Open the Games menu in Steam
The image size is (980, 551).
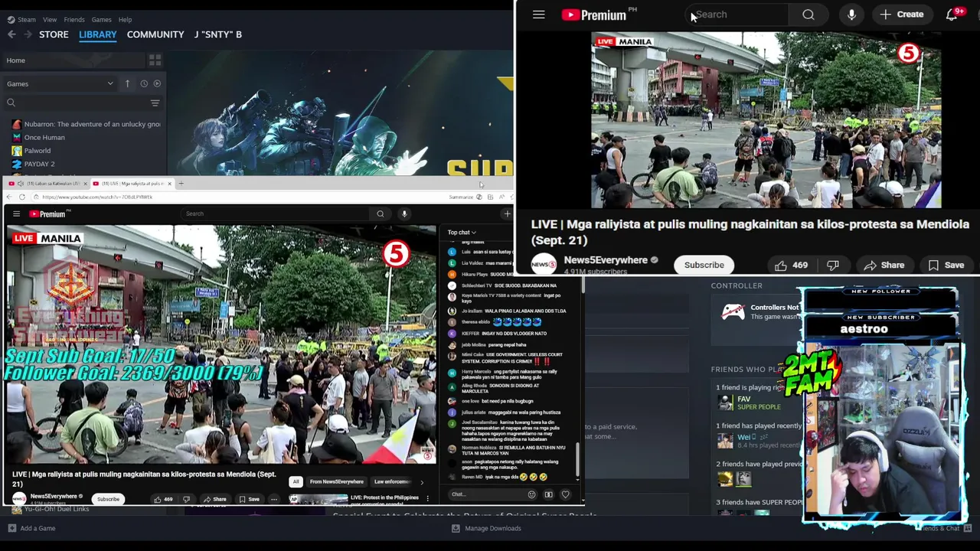(x=101, y=19)
